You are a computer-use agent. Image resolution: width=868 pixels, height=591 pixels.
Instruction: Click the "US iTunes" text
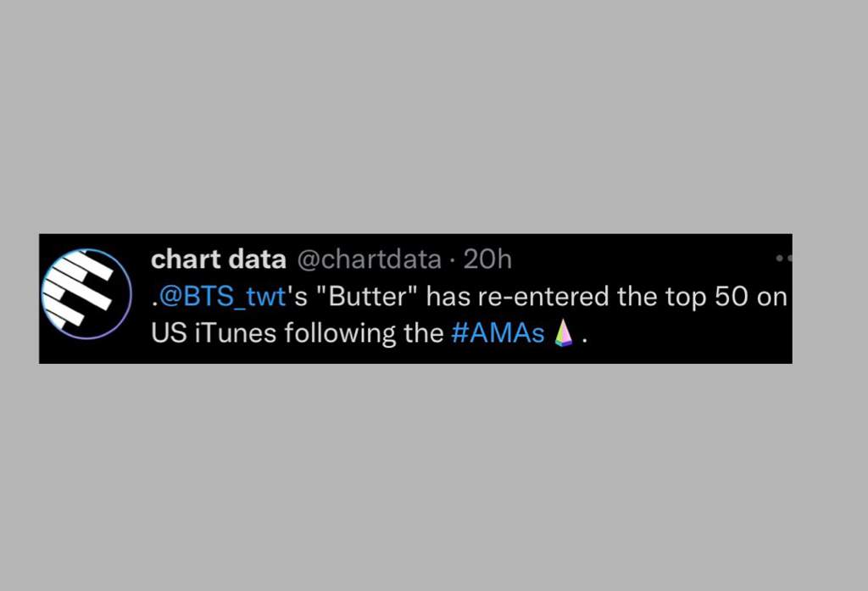(x=213, y=333)
